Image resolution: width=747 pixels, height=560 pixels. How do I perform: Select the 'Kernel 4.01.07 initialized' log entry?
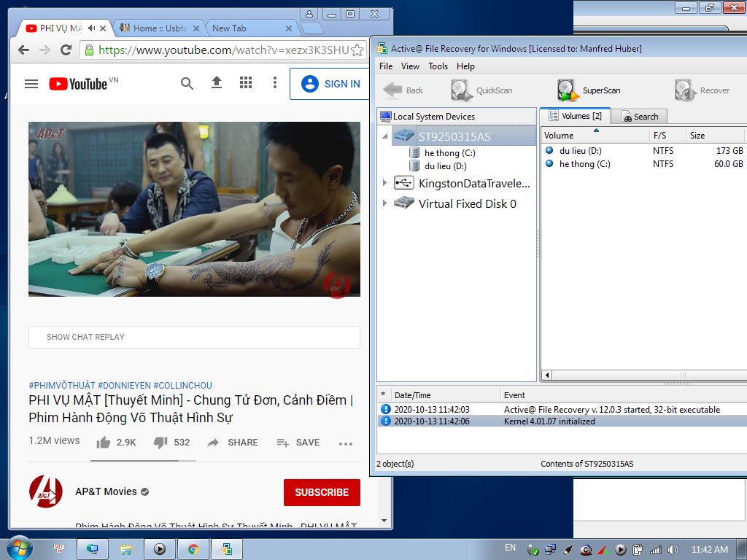(x=562, y=421)
